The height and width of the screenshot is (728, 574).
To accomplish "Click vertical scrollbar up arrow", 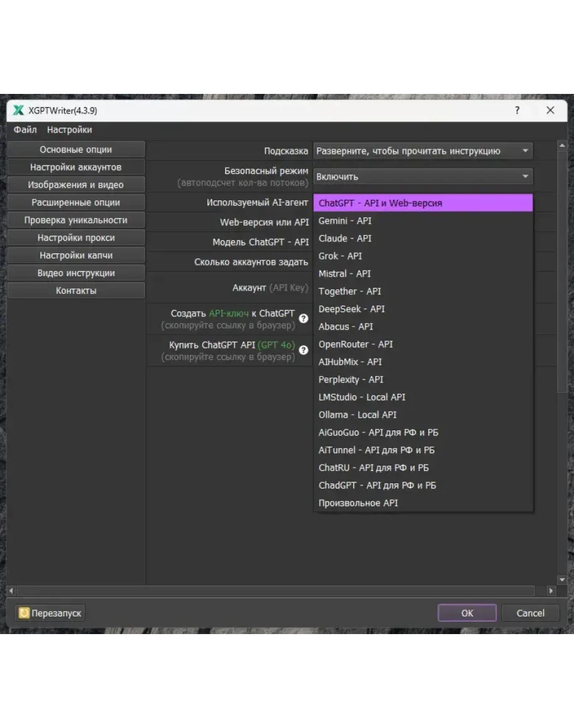I will click(x=562, y=146).
